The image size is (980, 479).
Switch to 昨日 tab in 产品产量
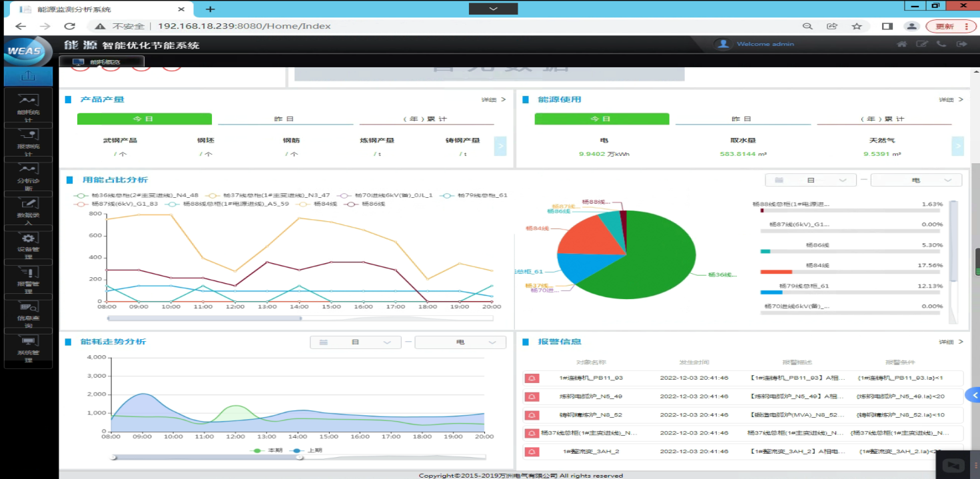pyautogui.click(x=284, y=119)
